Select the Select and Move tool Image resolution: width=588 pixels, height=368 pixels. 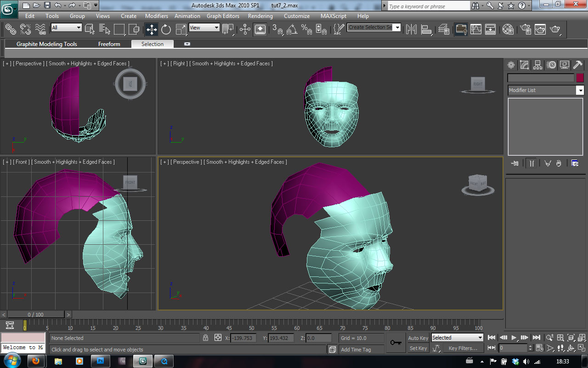coord(152,29)
